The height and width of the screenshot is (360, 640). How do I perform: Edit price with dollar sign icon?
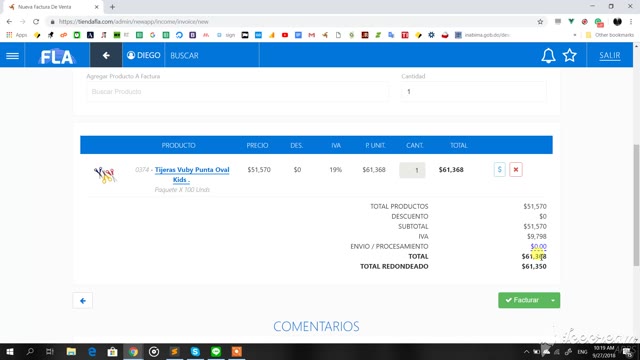(500, 169)
